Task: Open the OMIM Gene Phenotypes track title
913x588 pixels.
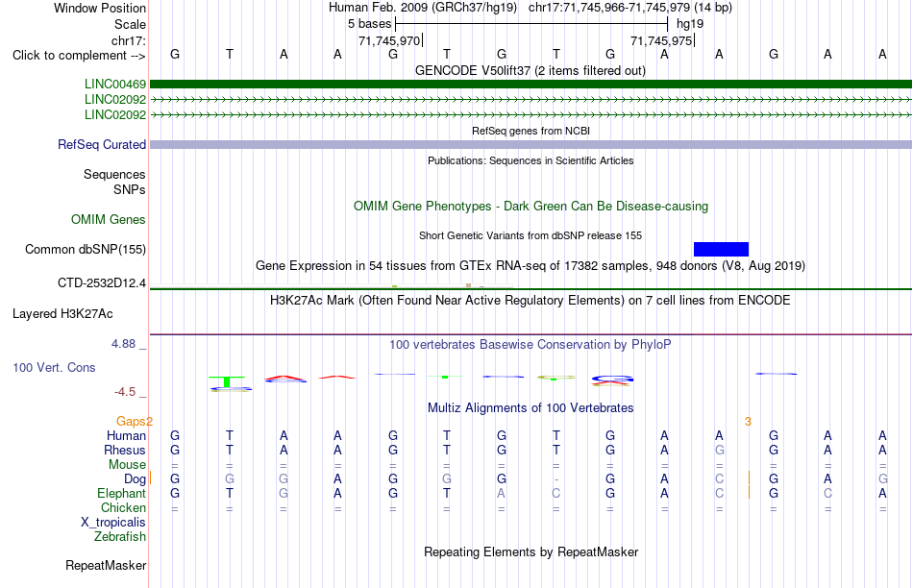Action: click(x=531, y=207)
